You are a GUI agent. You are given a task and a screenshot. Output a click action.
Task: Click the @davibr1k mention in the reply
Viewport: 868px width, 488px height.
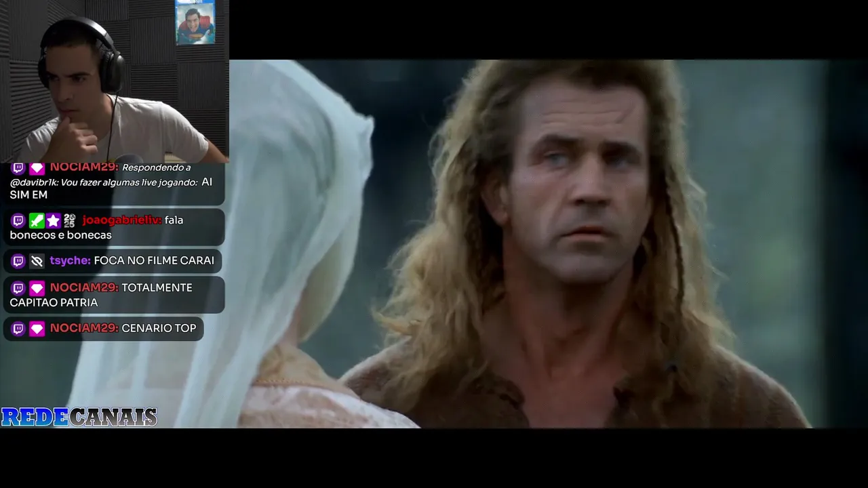click(34, 182)
